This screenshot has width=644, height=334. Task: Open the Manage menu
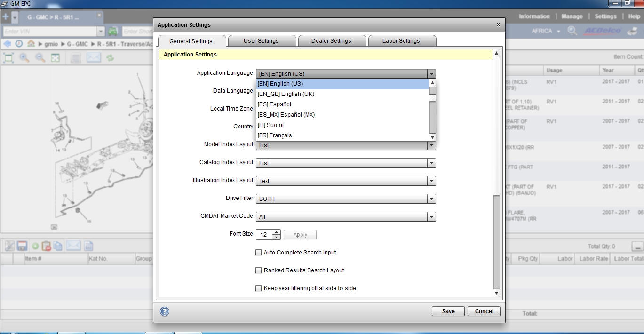(x=572, y=16)
